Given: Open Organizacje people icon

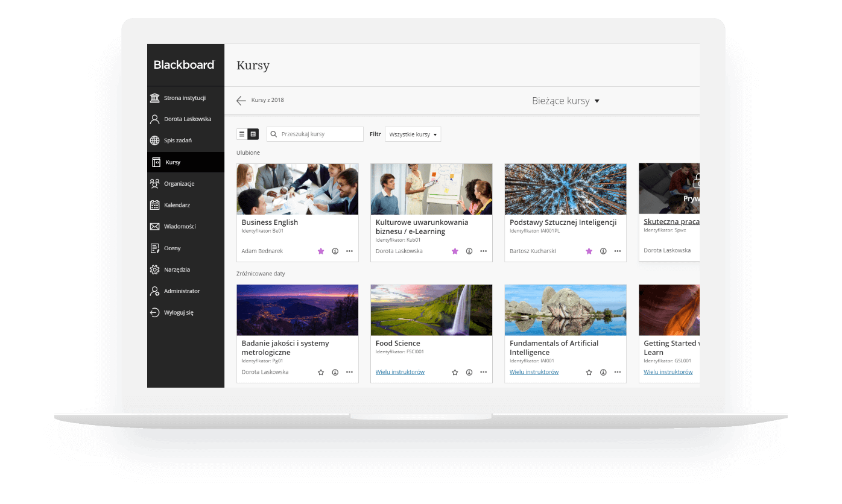Looking at the screenshot, I should coord(155,183).
